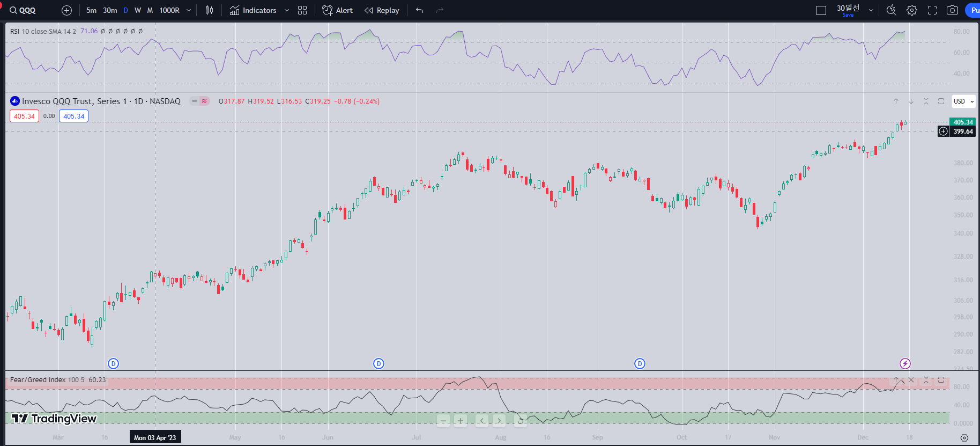Click the Mon 03 Apr '23 date label

[155, 437]
